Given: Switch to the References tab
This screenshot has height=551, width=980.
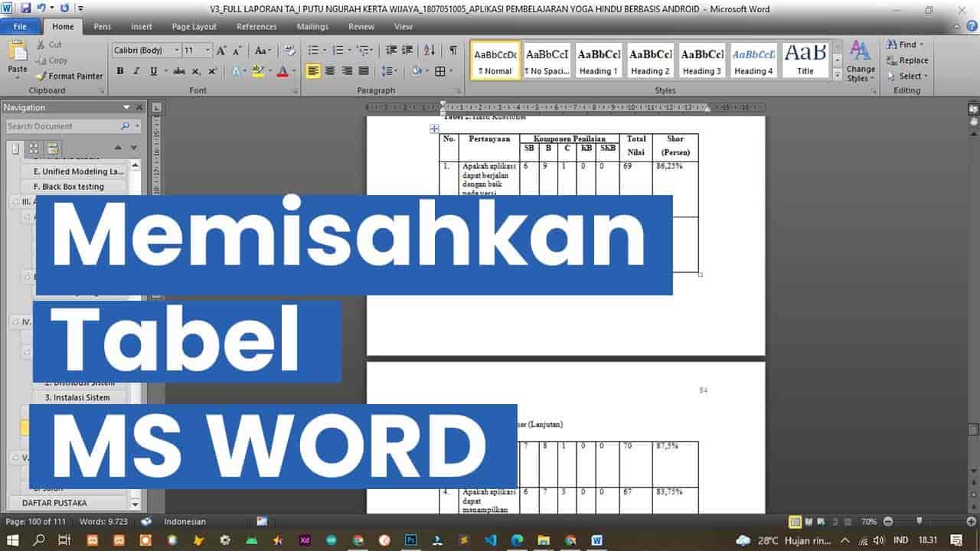Looking at the screenshot, I should click(256, 27).
